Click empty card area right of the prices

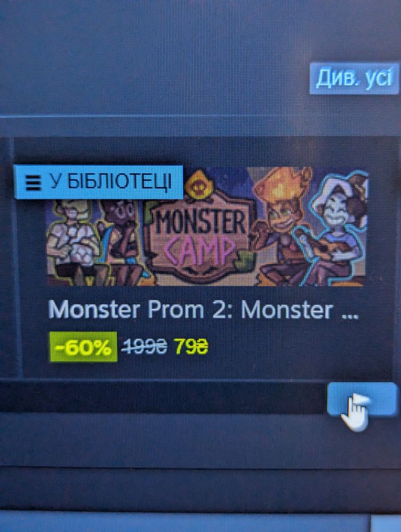tap(299, 348)
